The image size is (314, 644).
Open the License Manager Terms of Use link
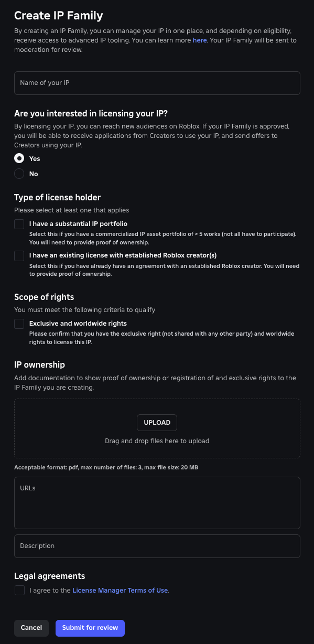pos(120,590)
